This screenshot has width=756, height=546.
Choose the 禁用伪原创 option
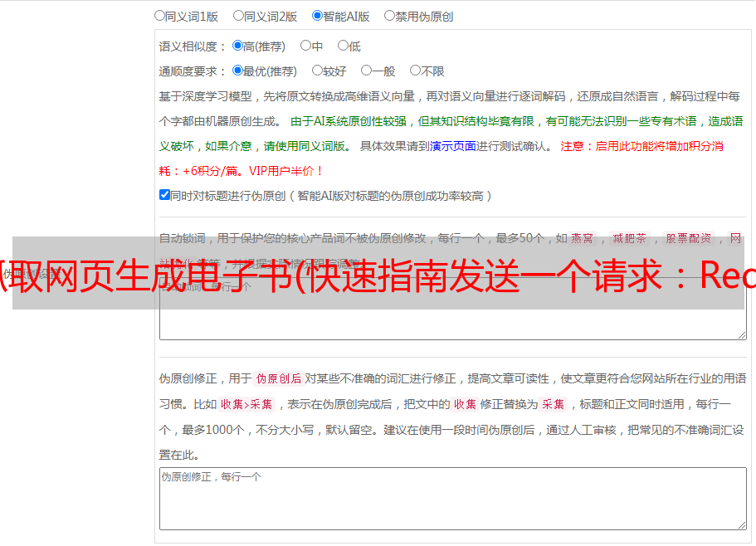point(389,16)
